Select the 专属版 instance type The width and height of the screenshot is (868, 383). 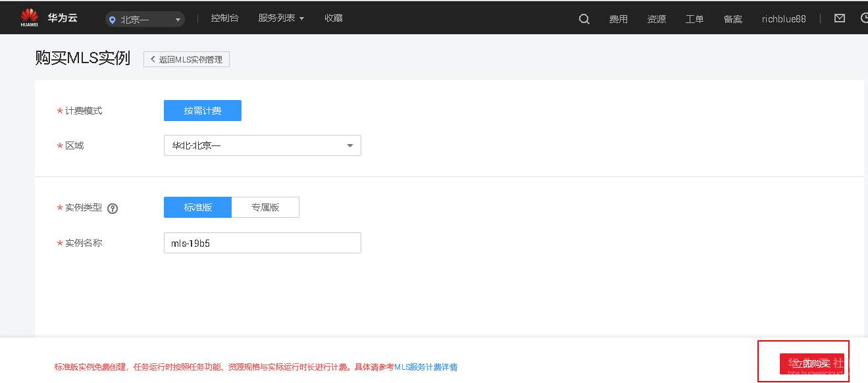(x=265, y=207)
